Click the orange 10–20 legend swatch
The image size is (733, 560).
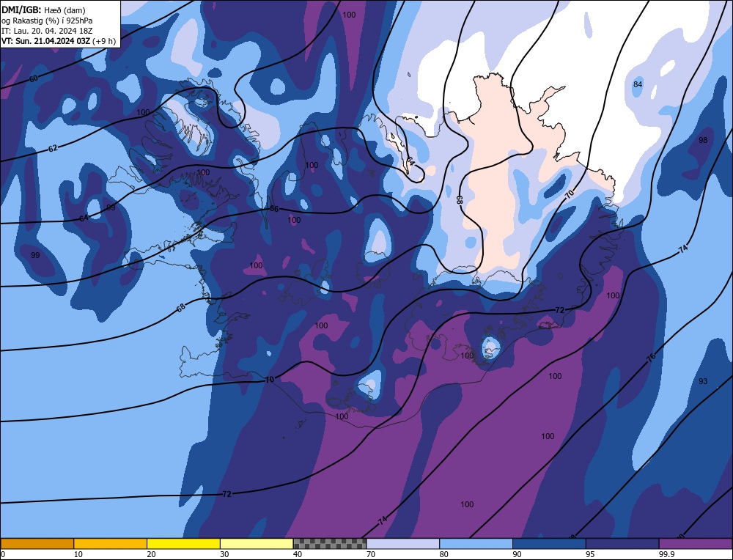(x=111, y=544)
